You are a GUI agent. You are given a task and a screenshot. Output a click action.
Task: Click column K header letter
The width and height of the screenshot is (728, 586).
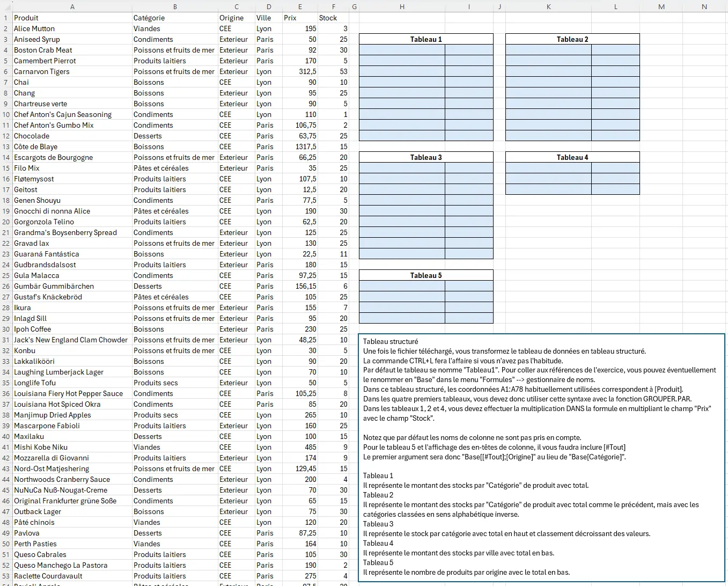tap(548, 6)
